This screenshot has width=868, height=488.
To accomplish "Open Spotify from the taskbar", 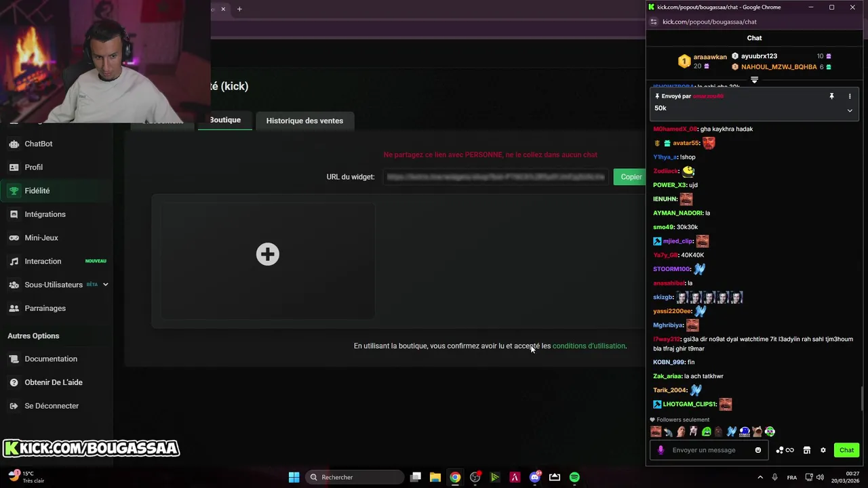I will coord(574,477).
